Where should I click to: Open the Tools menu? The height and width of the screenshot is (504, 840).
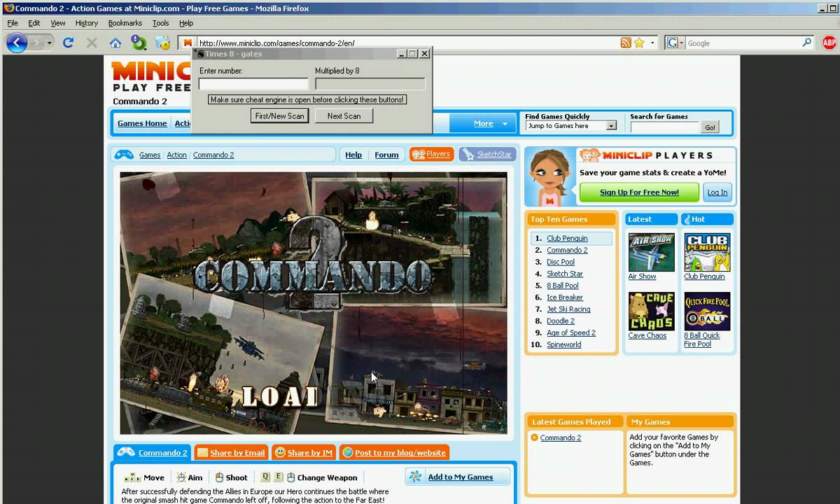click(x=161, y=23)
